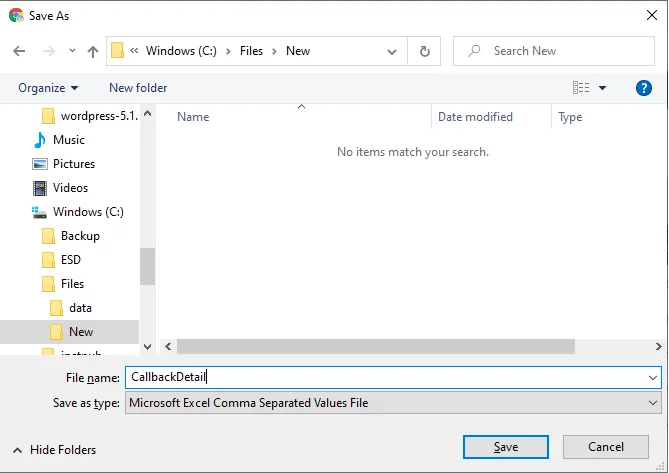
Task: Move tree scrollbar down with arrow
Action: 148,347
